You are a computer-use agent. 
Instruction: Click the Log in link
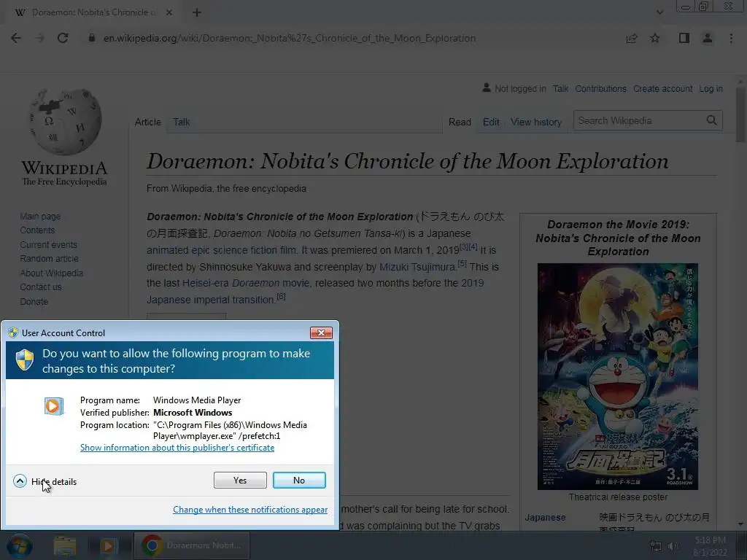click(x=711, y=88)
